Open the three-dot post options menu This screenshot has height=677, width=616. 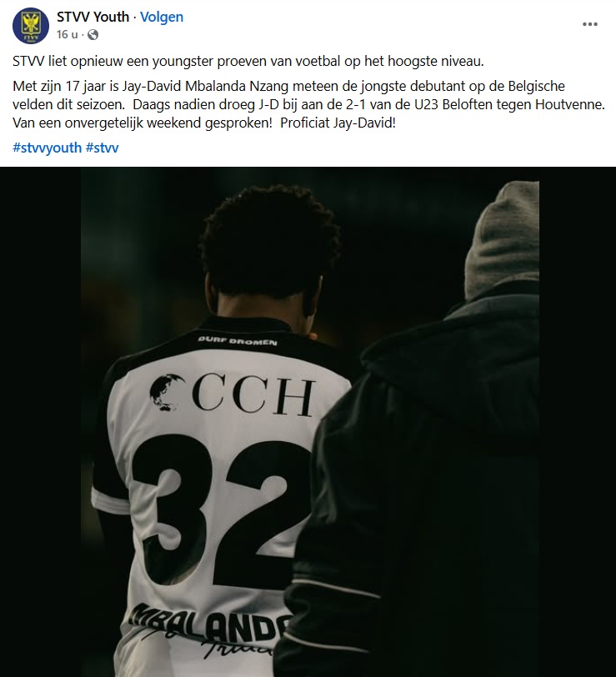click(589, 24)
